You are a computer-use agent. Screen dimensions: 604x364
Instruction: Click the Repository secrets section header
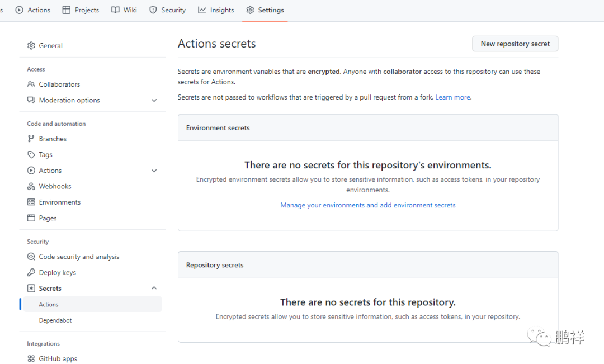click(x=368, y=265)
